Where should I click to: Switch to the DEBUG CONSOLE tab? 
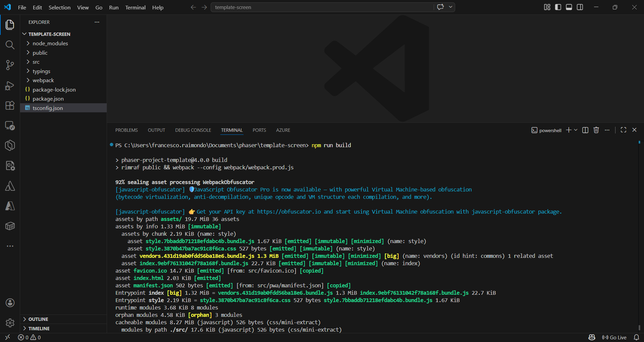(x=193, y=130)
